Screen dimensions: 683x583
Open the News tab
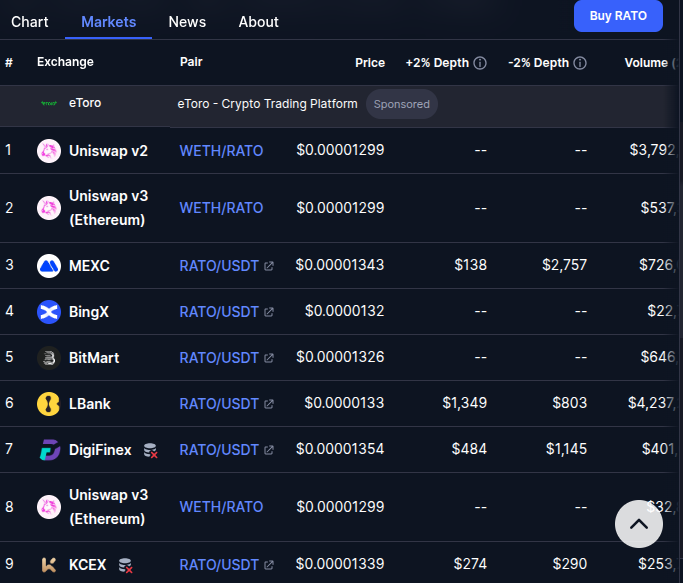[187, 22]
